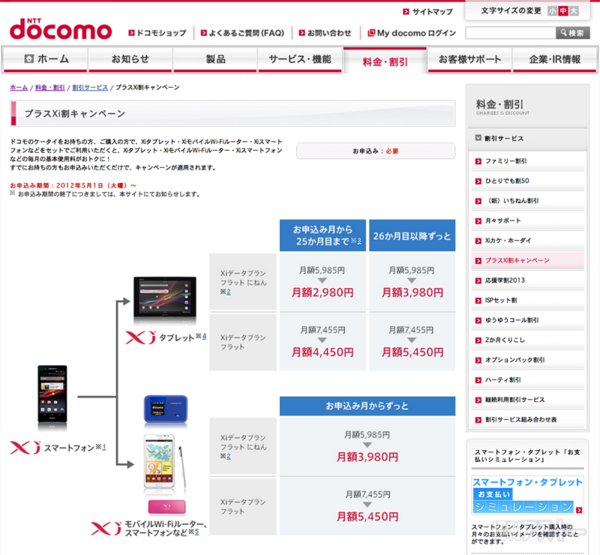Screen dimensions: 600x555
Task: Open お客様サポート navigation tab
Action: pyautogui.click(x=470, y=59)
